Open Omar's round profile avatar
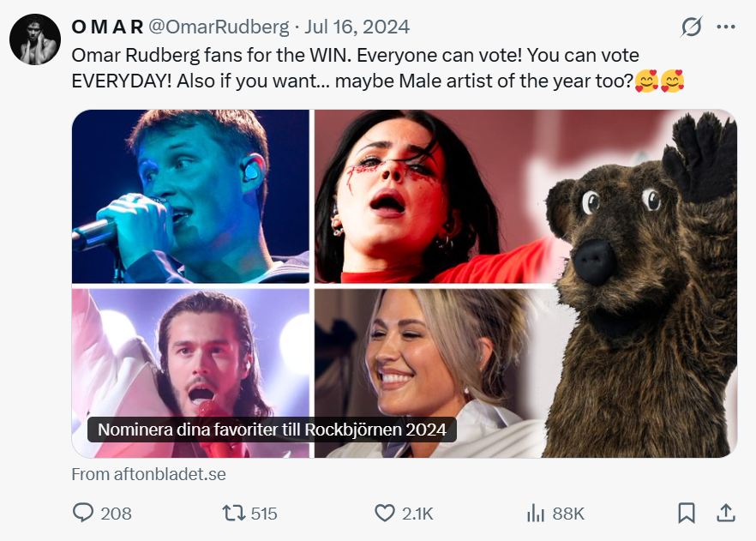Viewport: 756px width, 541px height. [35, 39]
